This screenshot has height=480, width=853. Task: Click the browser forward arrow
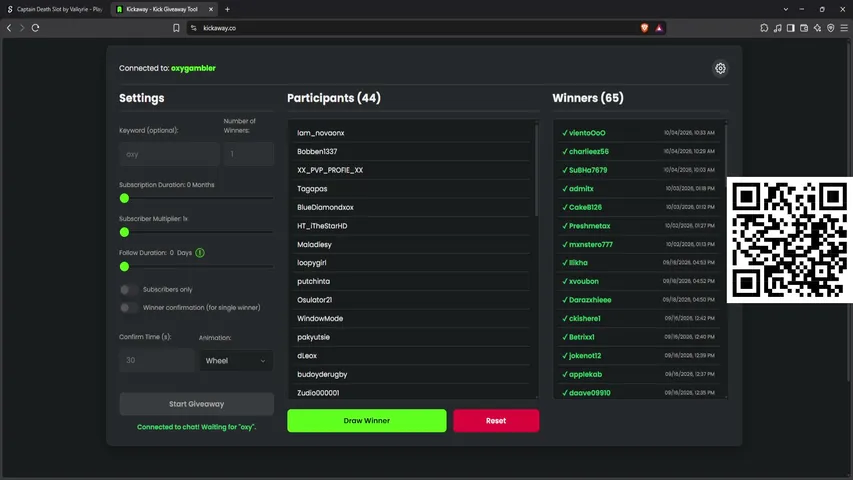pos(22,28)
